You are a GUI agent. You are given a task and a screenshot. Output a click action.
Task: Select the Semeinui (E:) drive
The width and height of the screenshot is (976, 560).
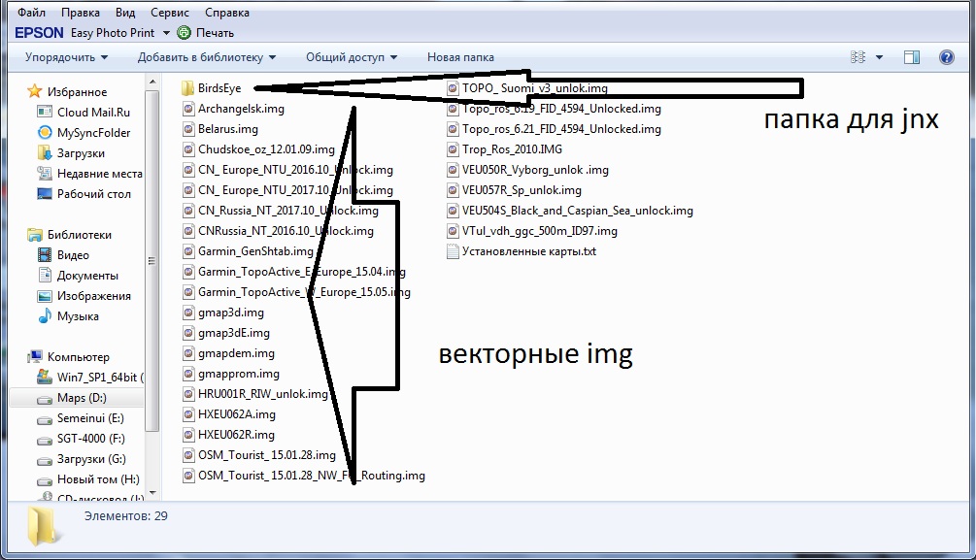click(89, 418)
